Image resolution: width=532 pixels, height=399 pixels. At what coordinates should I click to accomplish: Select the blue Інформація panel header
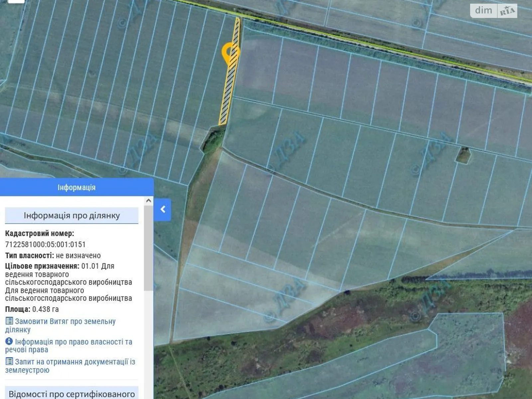pos(76,188)
